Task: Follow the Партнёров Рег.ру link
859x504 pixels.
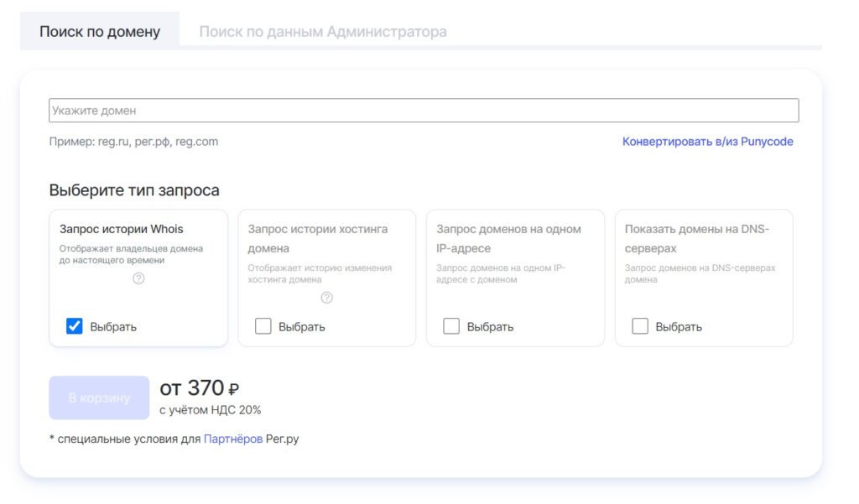Action: (235, 438)
